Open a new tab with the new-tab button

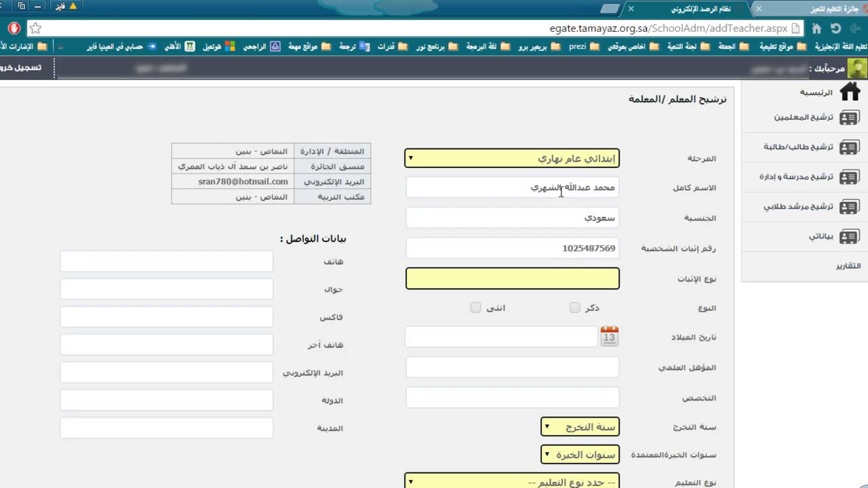point(610,9)
